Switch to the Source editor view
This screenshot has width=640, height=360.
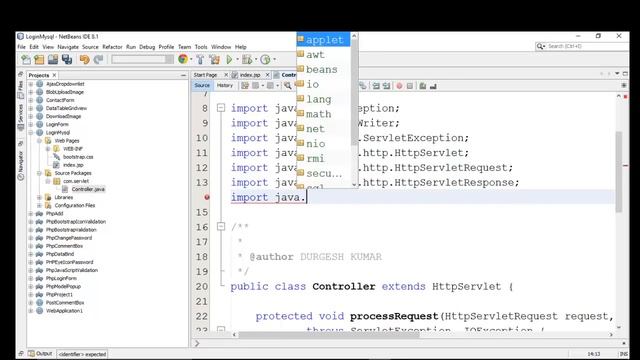202,85
